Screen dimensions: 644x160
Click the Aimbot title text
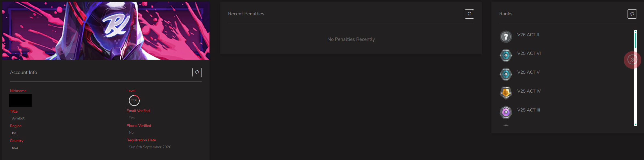click(x=18, y=118)
